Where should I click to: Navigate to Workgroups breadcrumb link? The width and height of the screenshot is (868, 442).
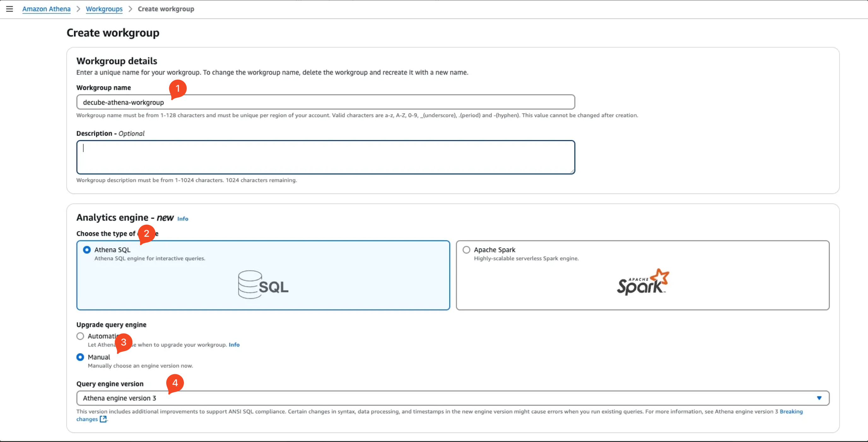pos(104,9)
